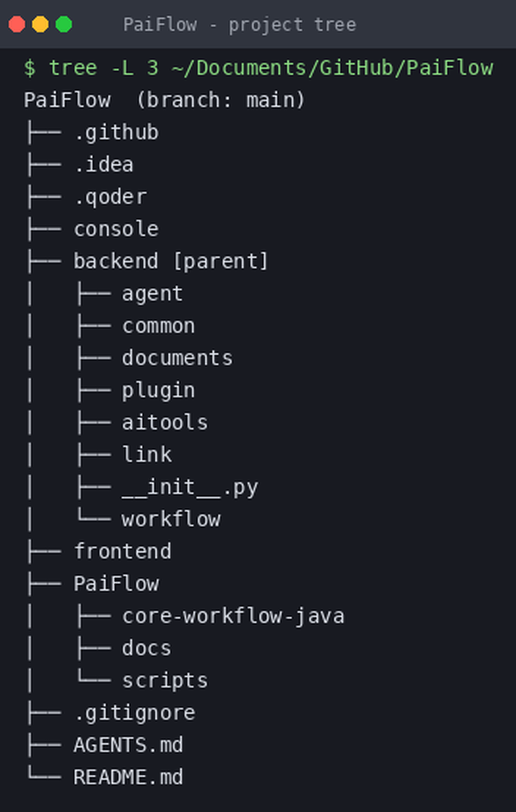Click the README.md file

click(128, 777)
